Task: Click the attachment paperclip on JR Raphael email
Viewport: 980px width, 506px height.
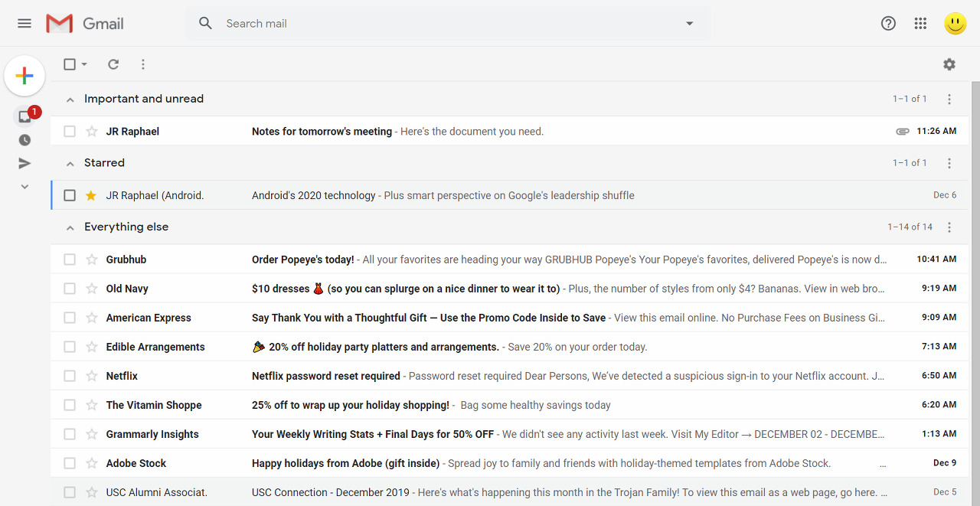Action: 903,132
